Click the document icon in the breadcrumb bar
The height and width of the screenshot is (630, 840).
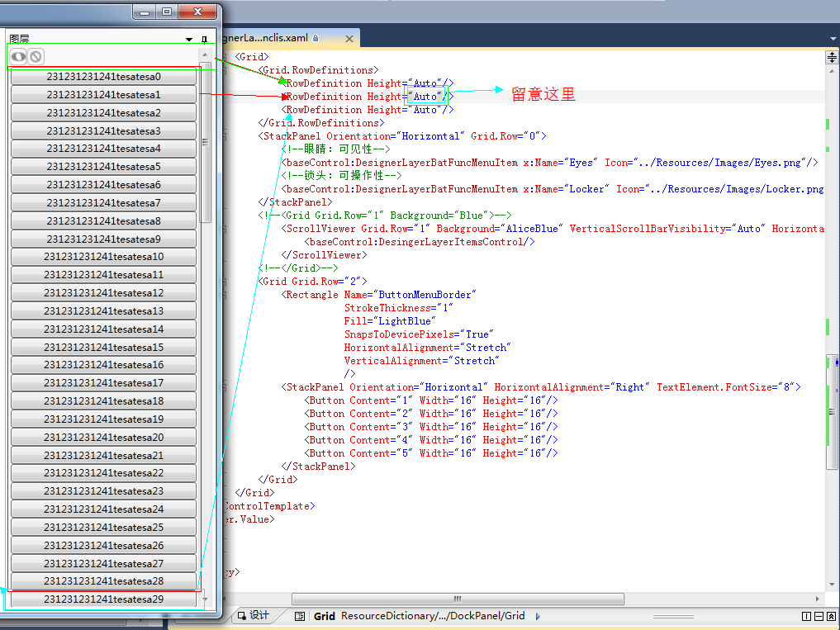[x=299, y=615]
